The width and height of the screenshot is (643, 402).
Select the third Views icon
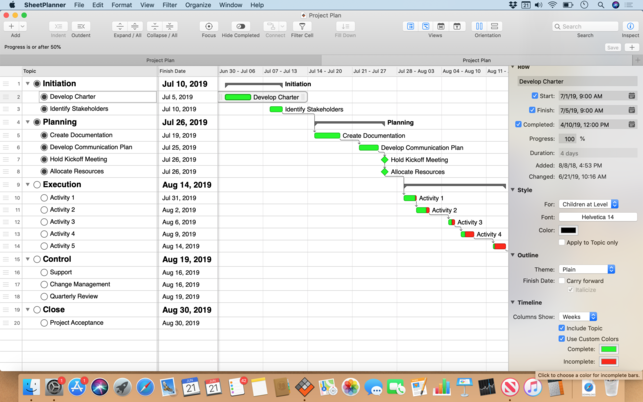tap(441, 26)
